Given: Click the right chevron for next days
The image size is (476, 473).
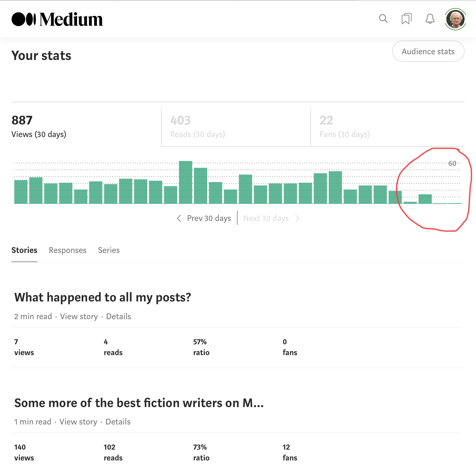Looking at the screenshot, I should coord(297,218).
